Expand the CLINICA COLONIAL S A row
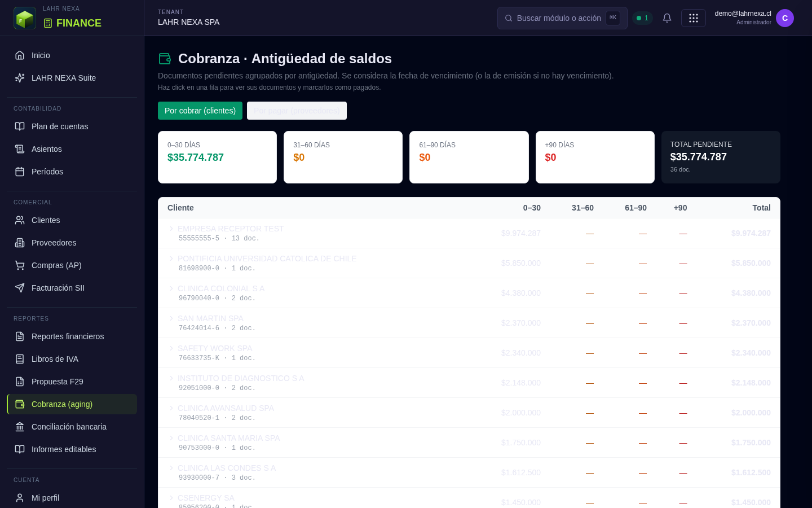Image resolution: width=812 pixels, height=508 pixels. [469, 293]
